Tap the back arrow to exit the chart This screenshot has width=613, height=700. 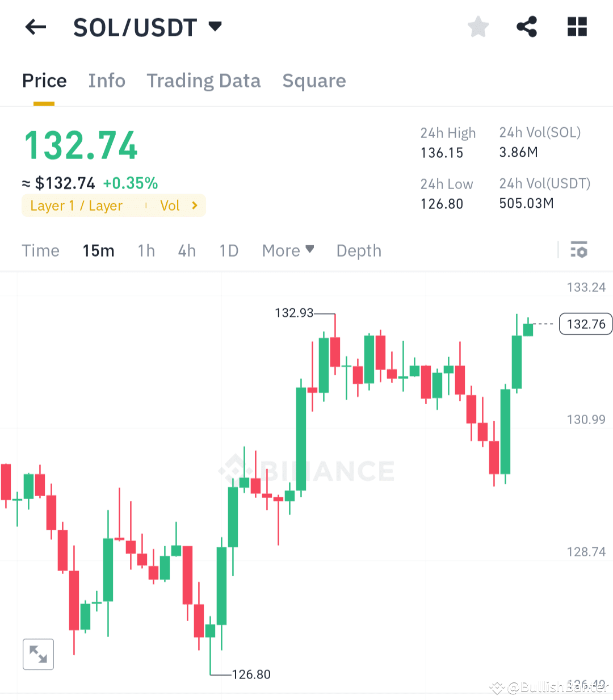click(35, 27)
